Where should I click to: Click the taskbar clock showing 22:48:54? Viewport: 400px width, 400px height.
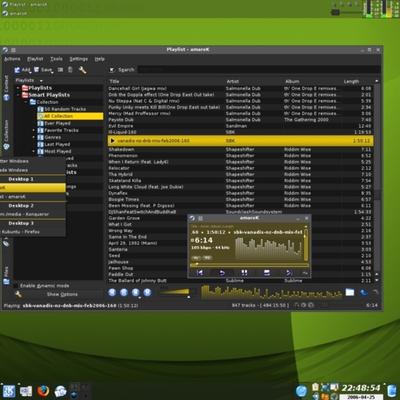pyautogui.click(x=361, y=388)
